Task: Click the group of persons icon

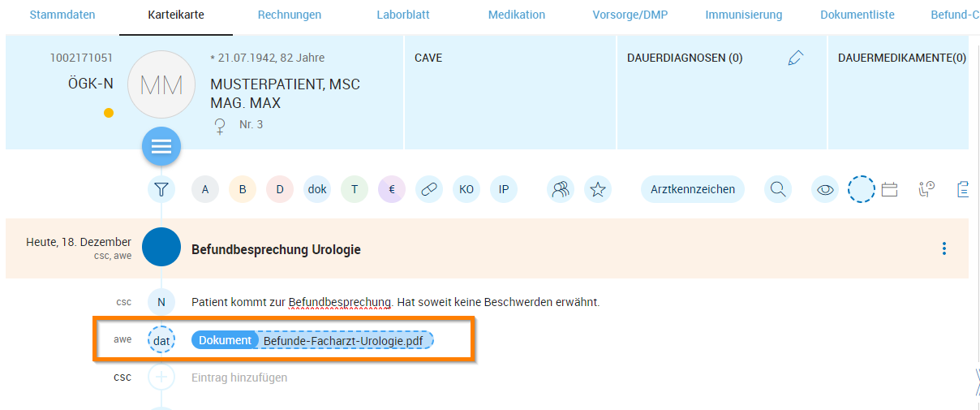Action: coord(561,190)
